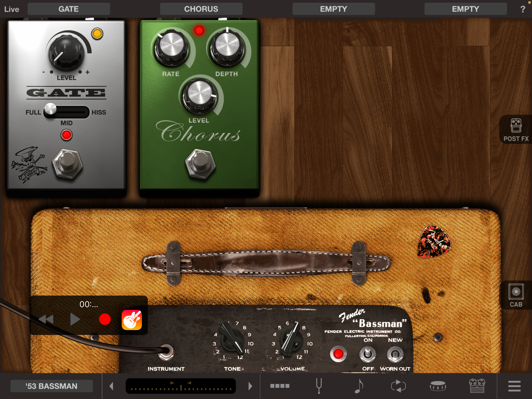Open the last EMPTY pedal slot

(x=465, y=9)
